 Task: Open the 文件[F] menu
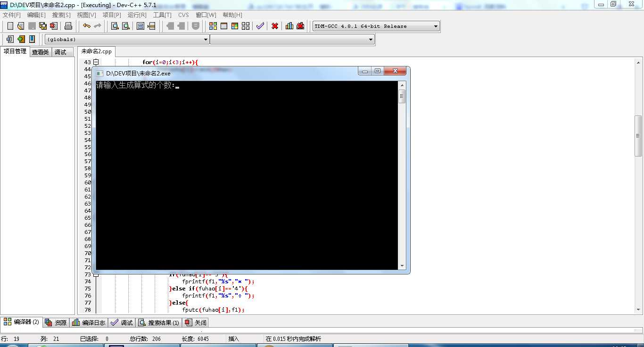pos(12,15)
